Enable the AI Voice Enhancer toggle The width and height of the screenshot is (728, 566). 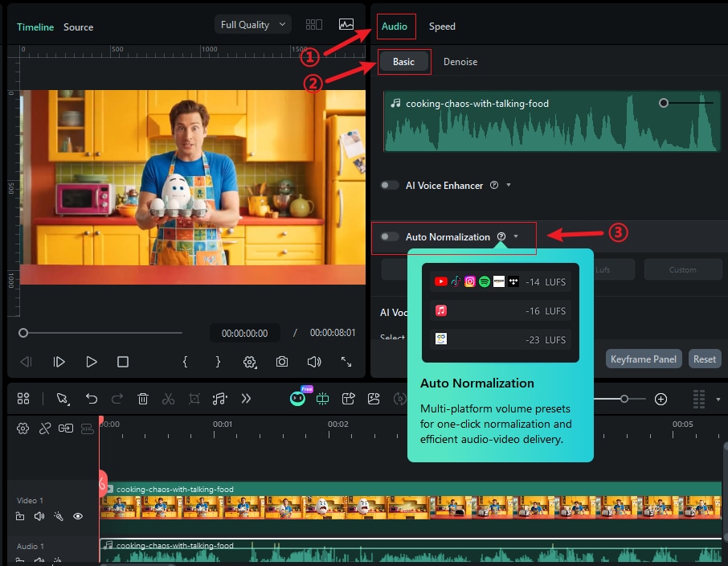pyautogui.click(x=389, y=186)
